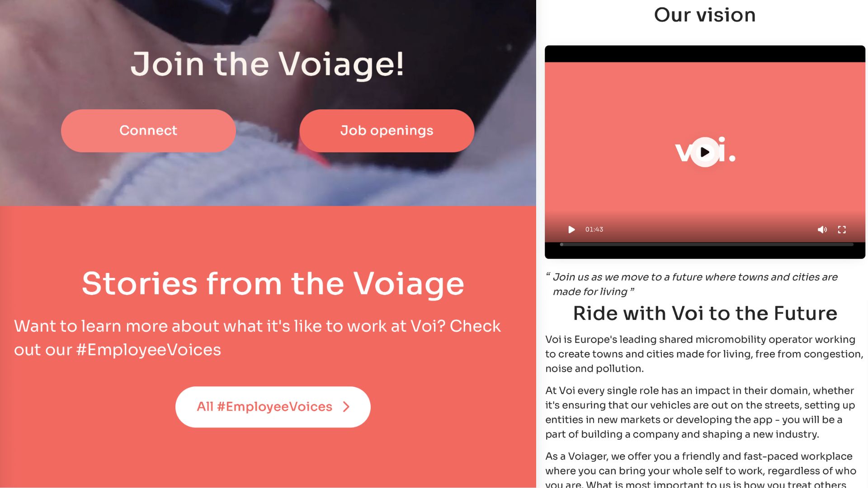Click the Our vision heading
This screenshot has width=868, height=488.
pyautogui.click(x=705, y=15)
